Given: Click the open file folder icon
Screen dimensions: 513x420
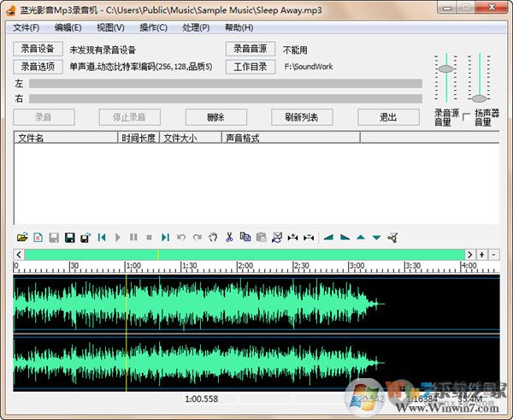Looking at the screenshot, I should (x=23, y=237).
